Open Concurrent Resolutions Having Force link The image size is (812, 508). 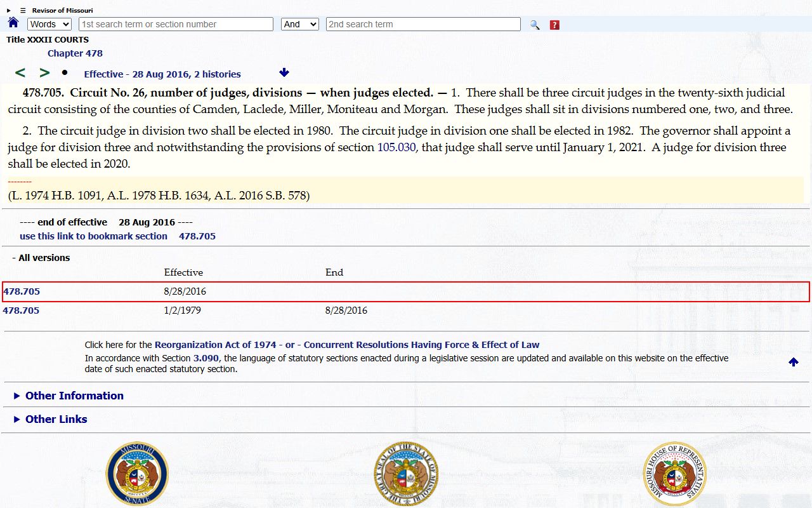pyautogui.click(x=421, y=345)
